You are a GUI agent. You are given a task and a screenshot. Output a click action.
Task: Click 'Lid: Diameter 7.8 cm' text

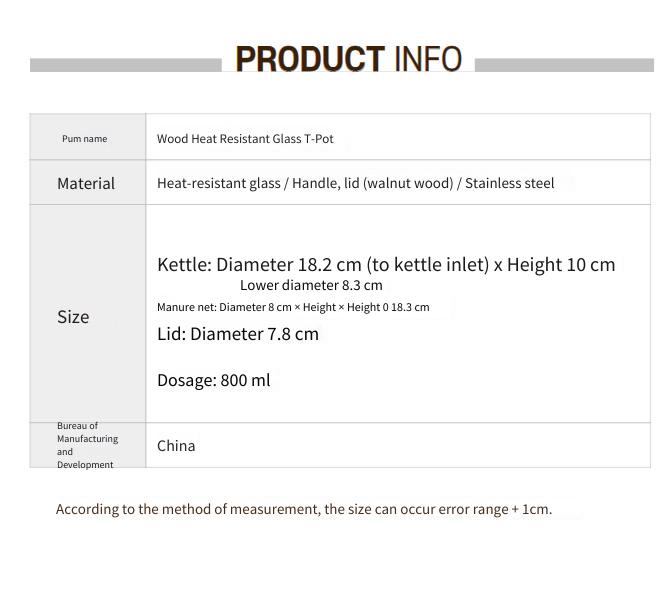(x=238, y=334)
